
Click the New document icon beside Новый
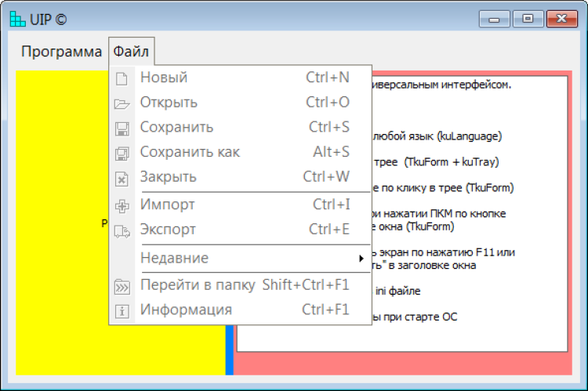(122, 78)
